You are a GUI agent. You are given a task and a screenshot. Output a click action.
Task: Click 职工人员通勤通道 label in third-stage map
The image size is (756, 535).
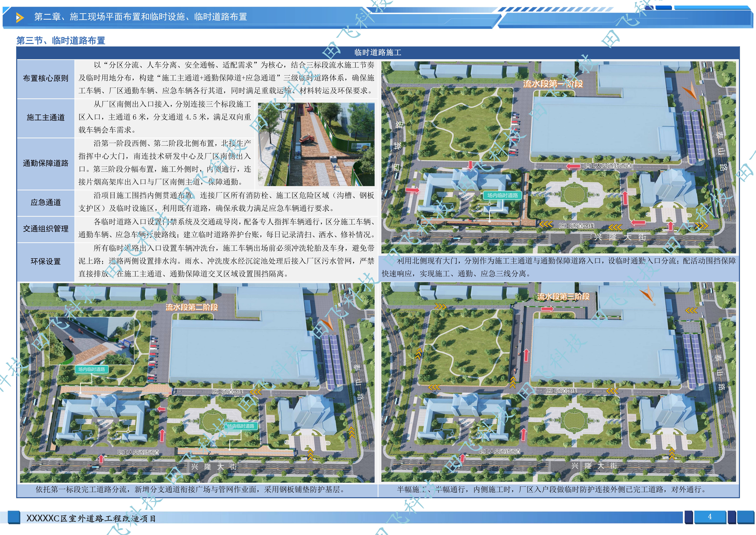(x=500, y=451)
